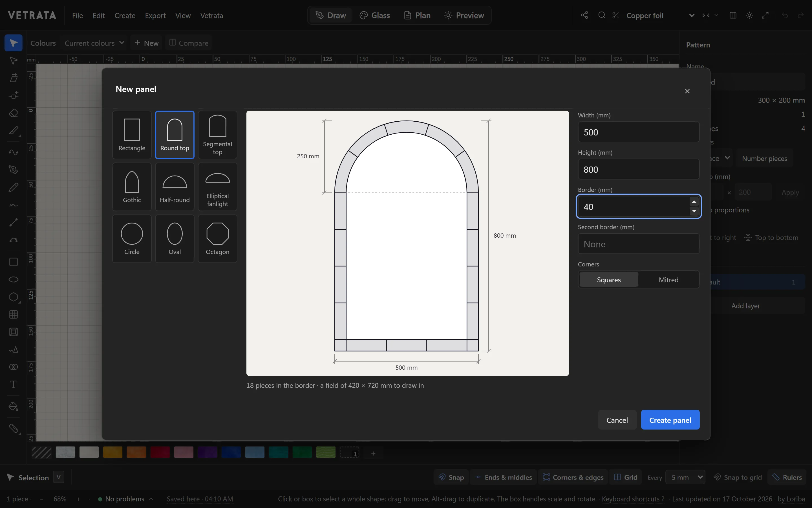Toggle the Grid display
The image size is (812, 508).
tap(625, 477)
